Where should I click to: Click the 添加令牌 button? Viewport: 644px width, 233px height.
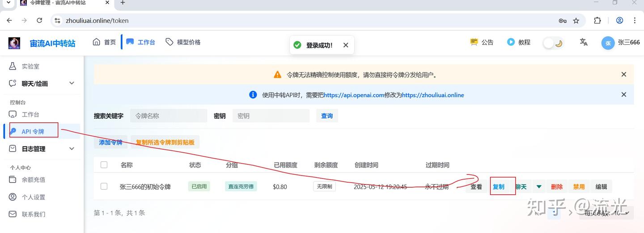point(110,142)
